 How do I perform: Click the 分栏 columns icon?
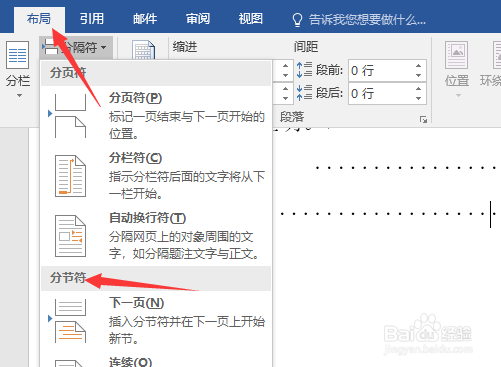coord(17,55)
